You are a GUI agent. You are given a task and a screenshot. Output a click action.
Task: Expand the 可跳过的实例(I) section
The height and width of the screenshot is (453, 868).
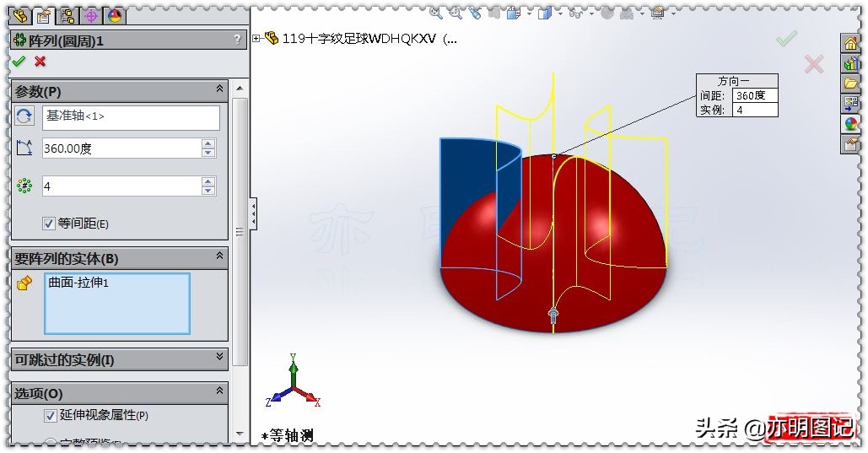click(x=220, y=357)
